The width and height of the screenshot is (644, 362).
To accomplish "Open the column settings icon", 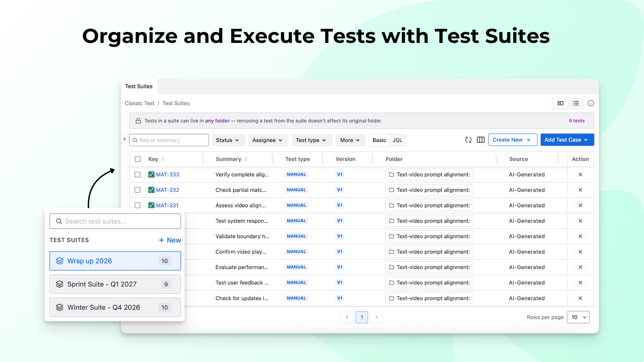I will pyautogui.click(x=481, y=140).
